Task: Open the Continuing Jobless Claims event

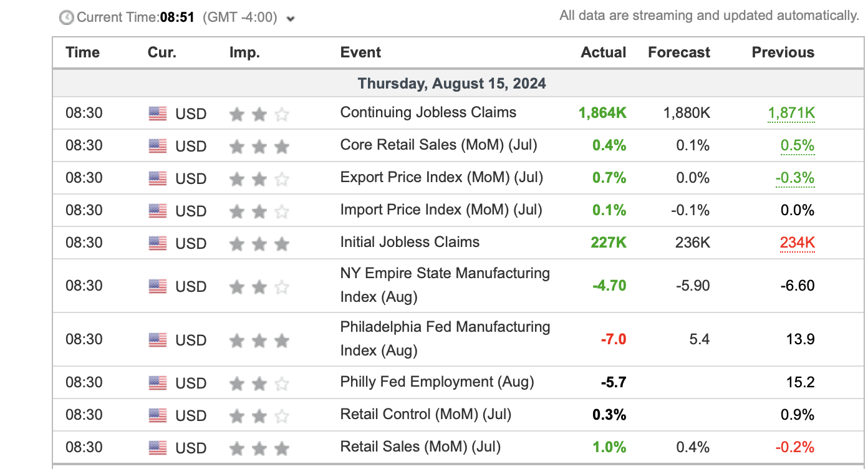Action: 428,112
